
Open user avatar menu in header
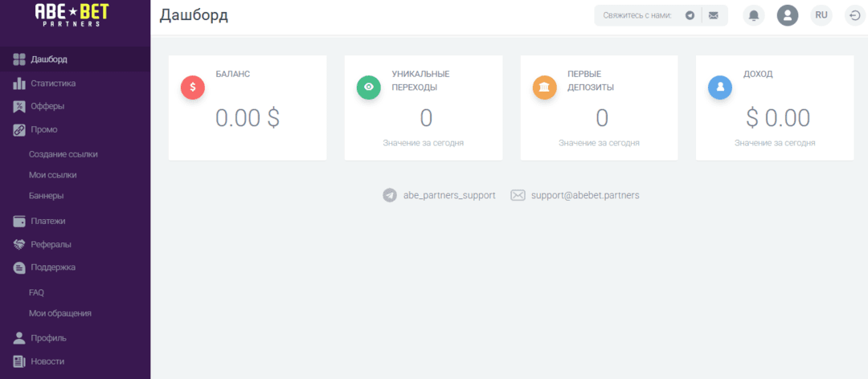pos(788,15)
